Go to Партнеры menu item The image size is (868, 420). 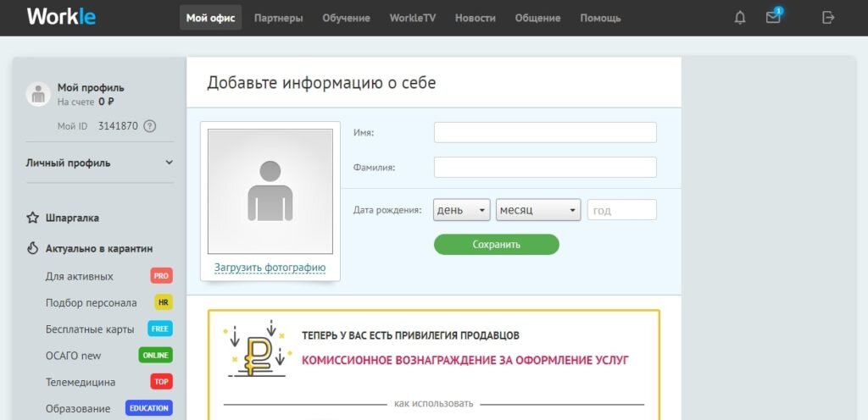tap(278, 19)
